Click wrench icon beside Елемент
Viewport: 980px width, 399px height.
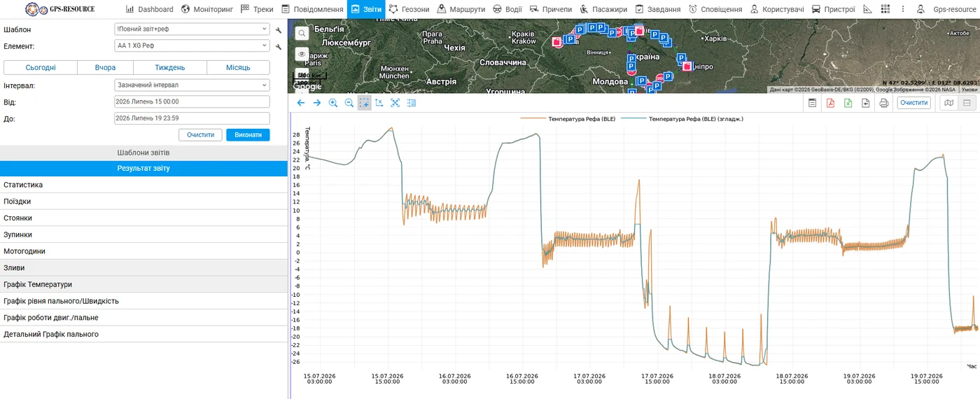click(x=279, y=47)
